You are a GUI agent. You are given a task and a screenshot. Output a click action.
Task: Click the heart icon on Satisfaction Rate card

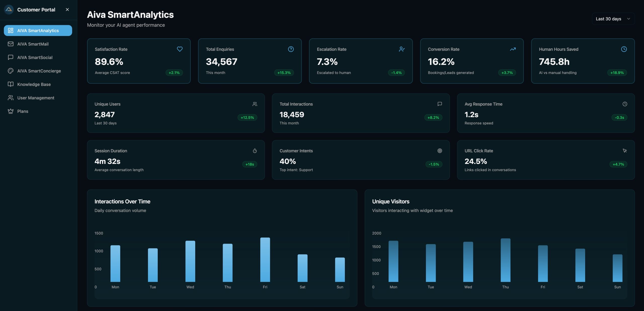click(180, 49)
